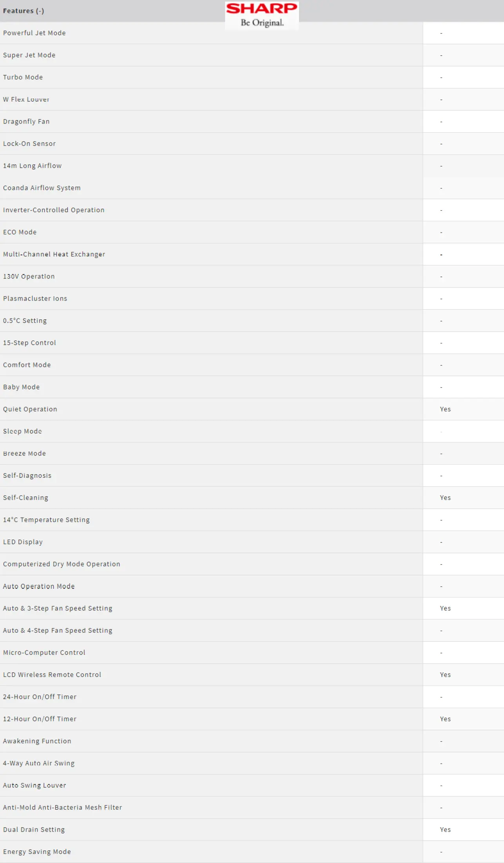Select the Computerized Dry Mode Operation row
Image resolution: width=504 pixels, height=863 pixels.
tap(252, 564)
